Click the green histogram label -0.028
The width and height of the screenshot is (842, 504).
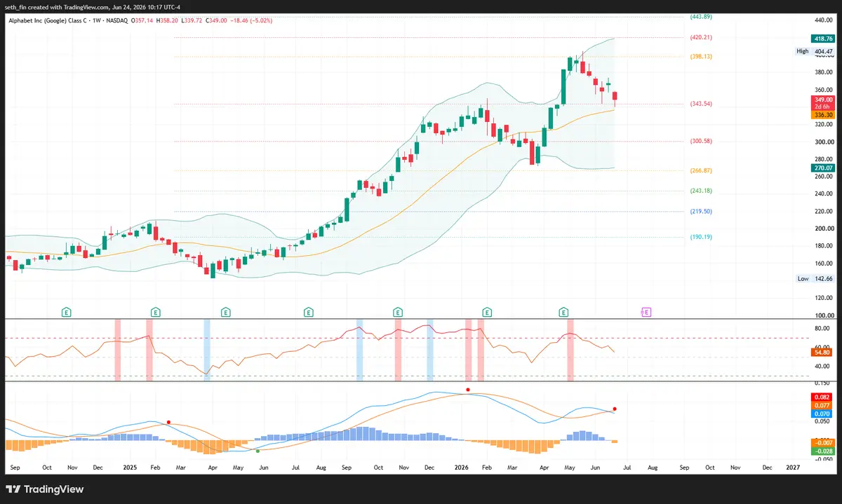coord(822,451)
